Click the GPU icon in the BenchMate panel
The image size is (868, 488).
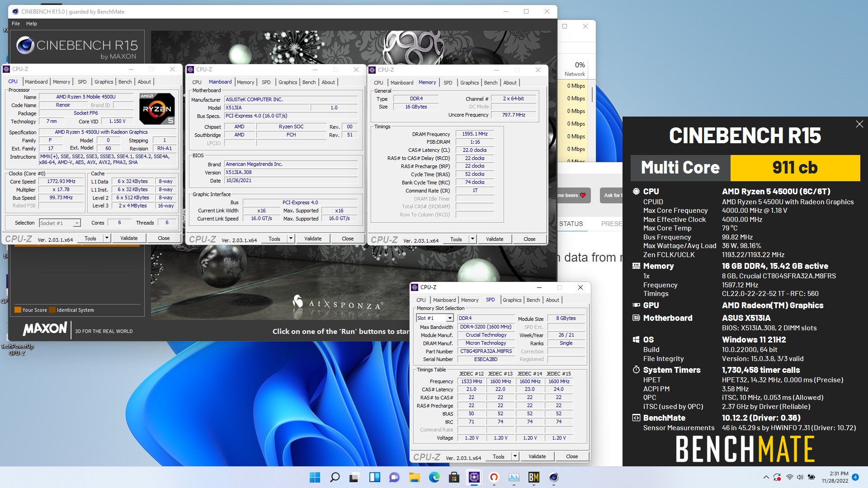pos(636,305)
